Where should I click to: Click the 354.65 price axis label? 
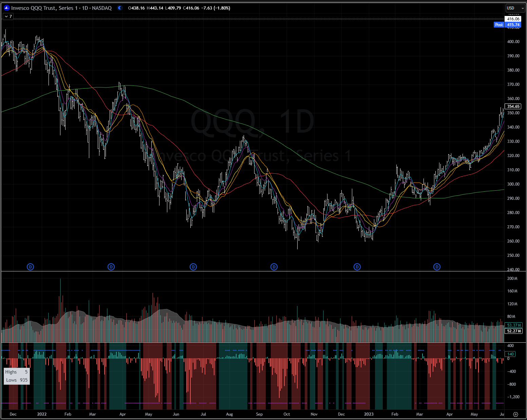click(513, 107)
